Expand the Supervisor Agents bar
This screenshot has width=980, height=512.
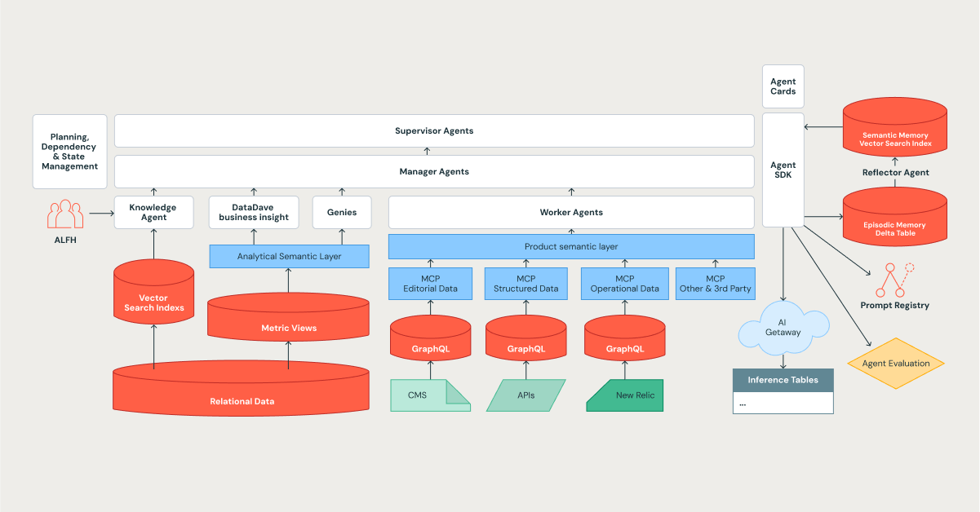pyautogui.click(x=434, y=130)
